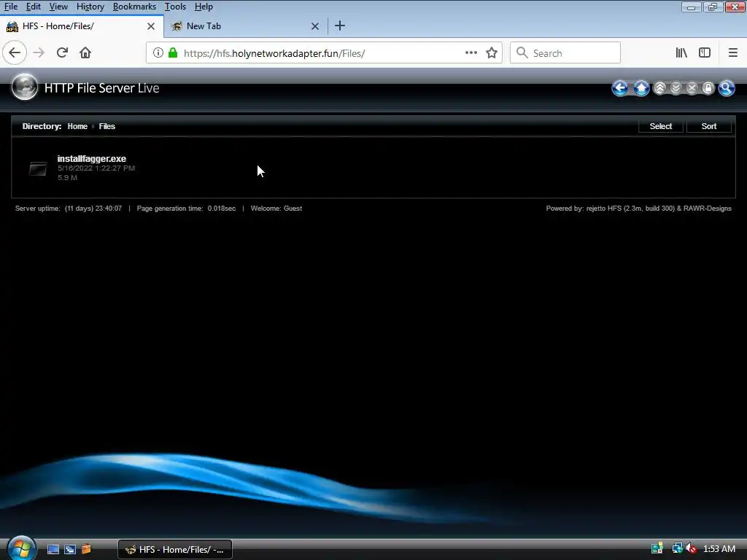The image size is (747, 560).
Task: Reload the current page
Action: tap(62, 52)
